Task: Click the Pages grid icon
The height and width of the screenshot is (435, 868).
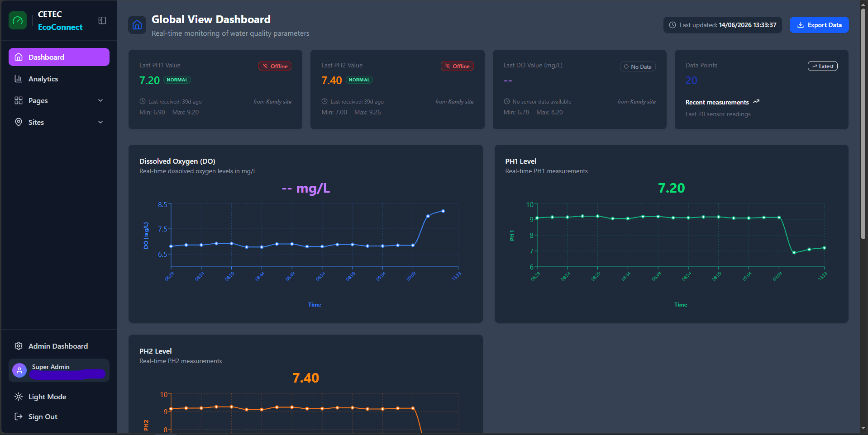Action: pos(19,100)
